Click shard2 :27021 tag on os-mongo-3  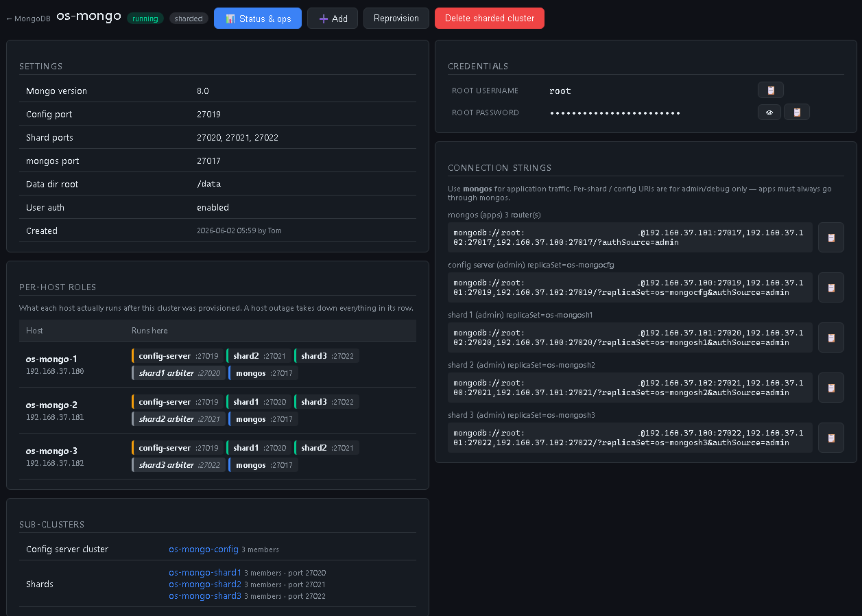[326, 448]
